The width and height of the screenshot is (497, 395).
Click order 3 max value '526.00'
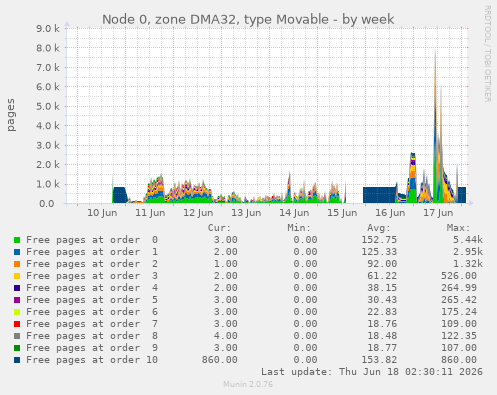(x=459, y=276)
